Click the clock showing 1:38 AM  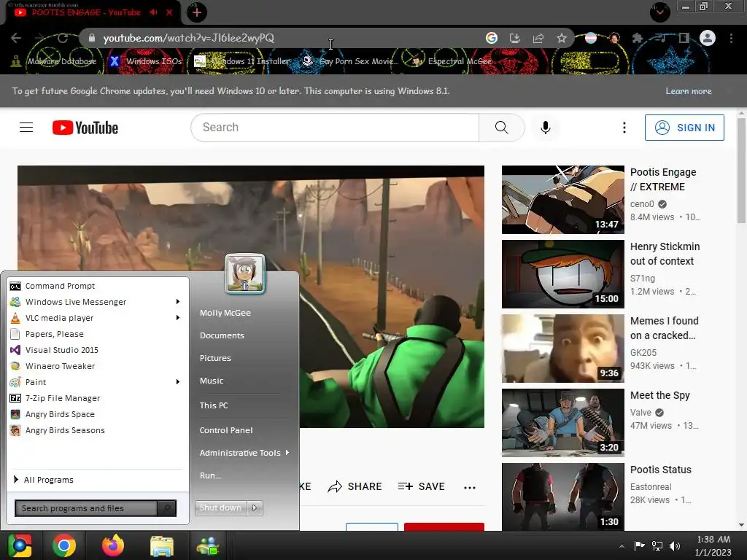[x=713, y=540]
